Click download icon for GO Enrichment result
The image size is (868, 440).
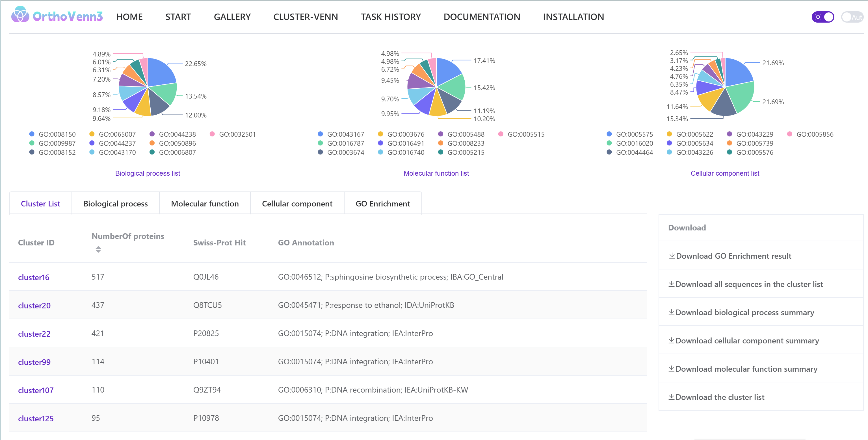click(x=672, y=256)
